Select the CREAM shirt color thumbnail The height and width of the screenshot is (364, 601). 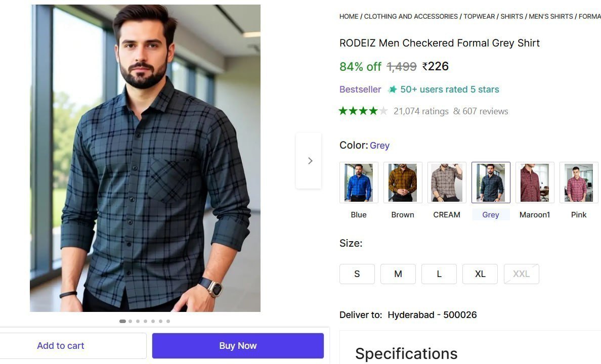click(x=447, y=183)
